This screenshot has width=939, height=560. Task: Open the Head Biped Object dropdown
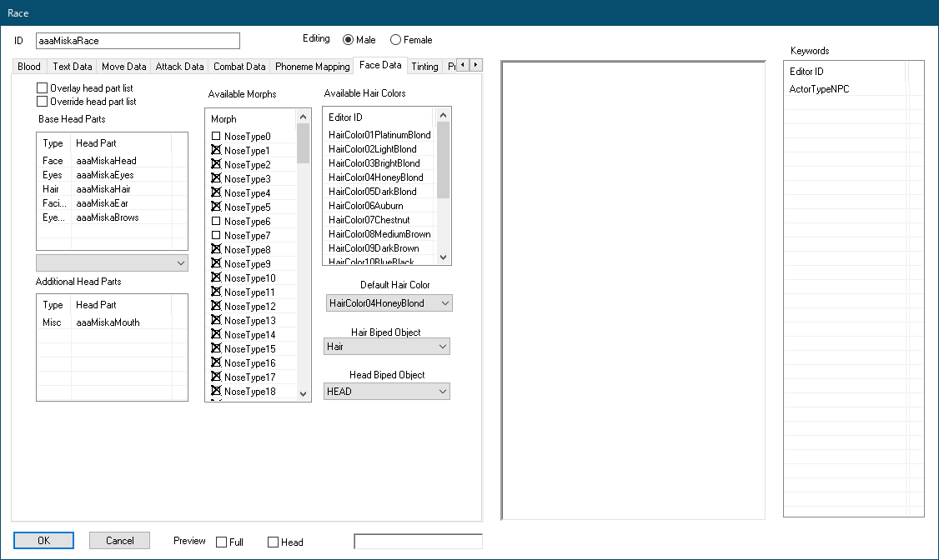pyautogui.click(x=441, y=392)
